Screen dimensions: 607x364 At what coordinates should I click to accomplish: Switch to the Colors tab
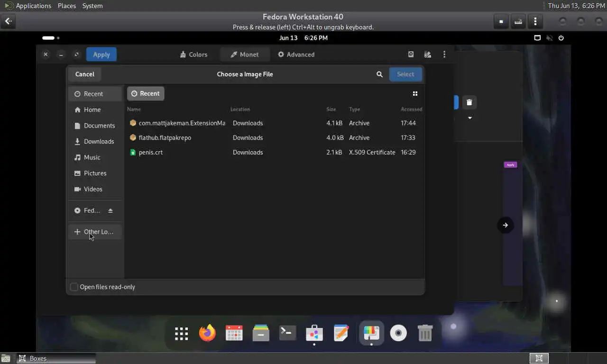[x=194, y=55]
